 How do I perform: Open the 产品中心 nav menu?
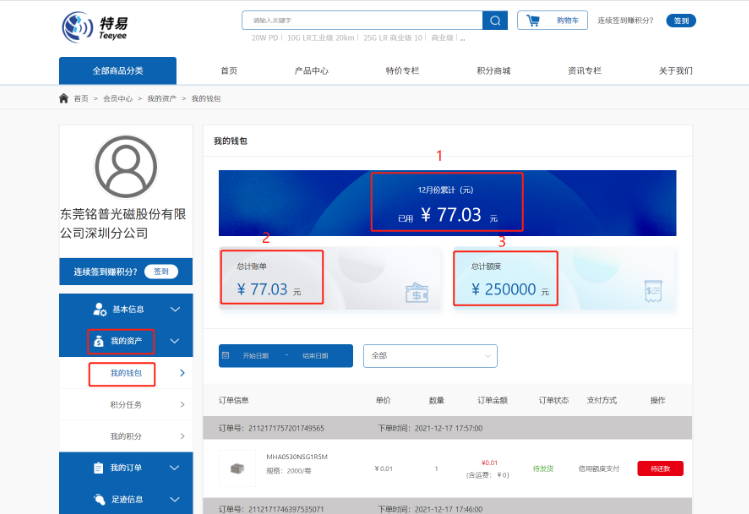click(x=311, y=71)
